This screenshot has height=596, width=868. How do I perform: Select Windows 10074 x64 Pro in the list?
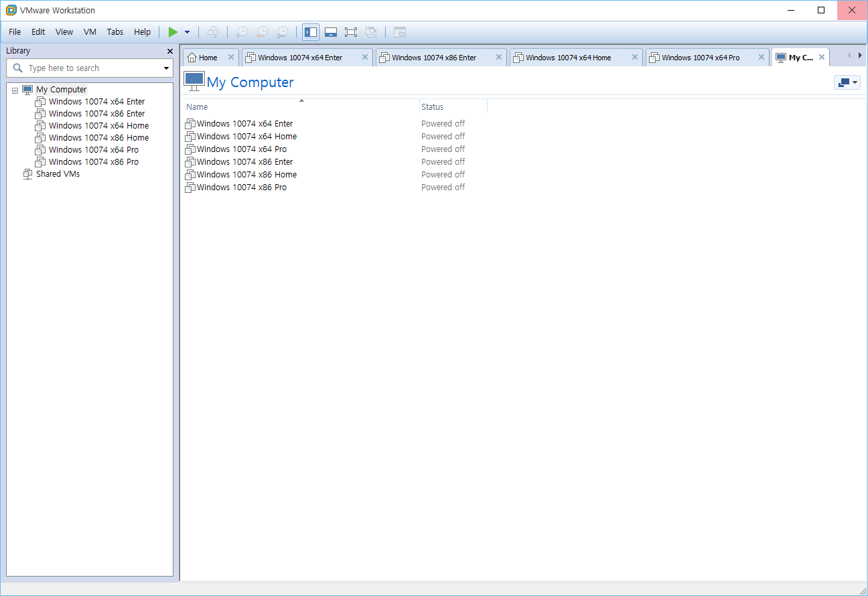242,149
